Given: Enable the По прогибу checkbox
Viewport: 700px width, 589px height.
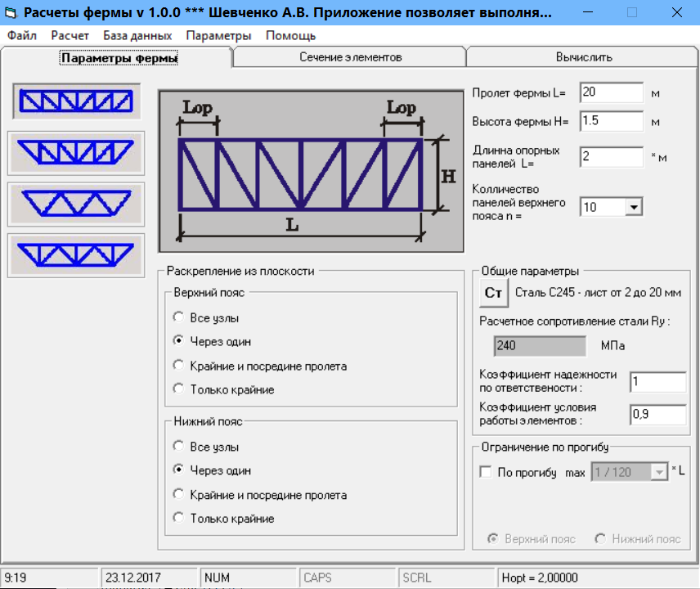Looking at the screenshot, I should point(486,472).
